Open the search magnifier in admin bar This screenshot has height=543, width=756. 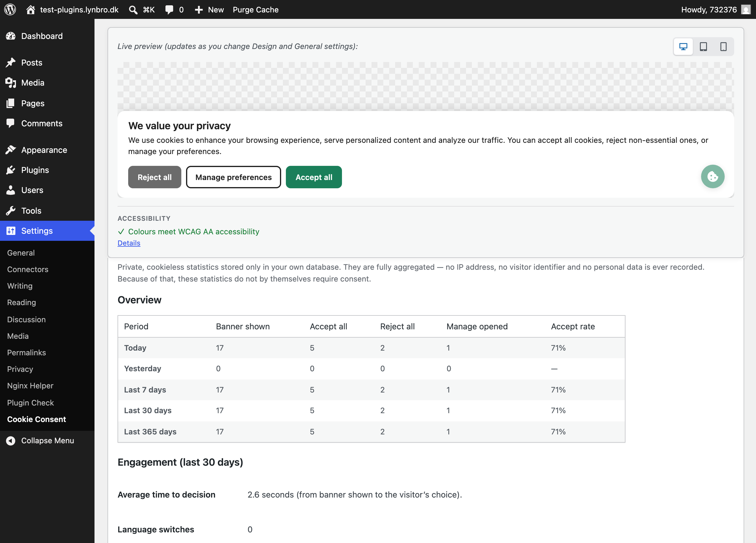(x=133, y=10)
